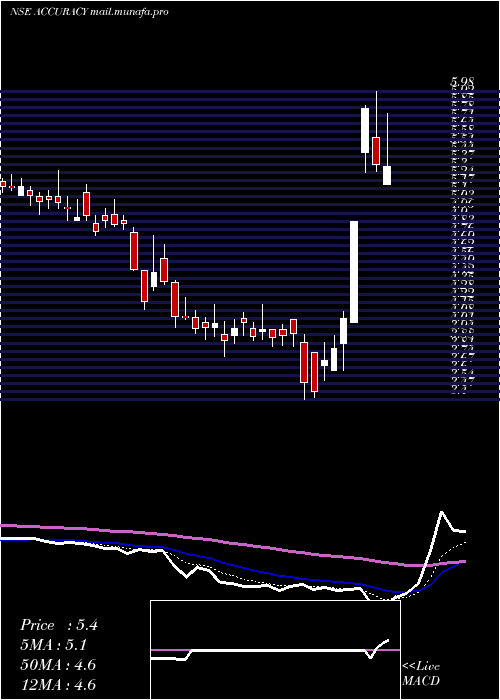Click the 5.98 top price label

(x=462, y=82)
